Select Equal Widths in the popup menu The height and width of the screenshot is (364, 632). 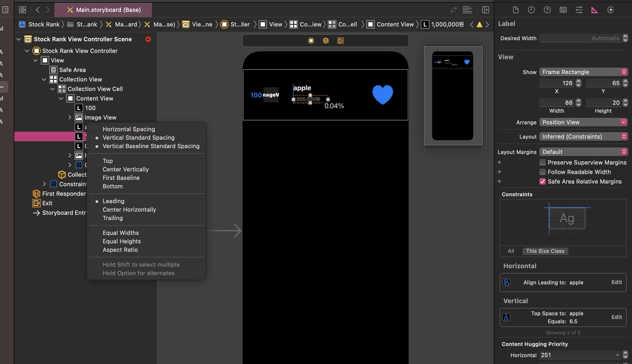tap(121, 233)
